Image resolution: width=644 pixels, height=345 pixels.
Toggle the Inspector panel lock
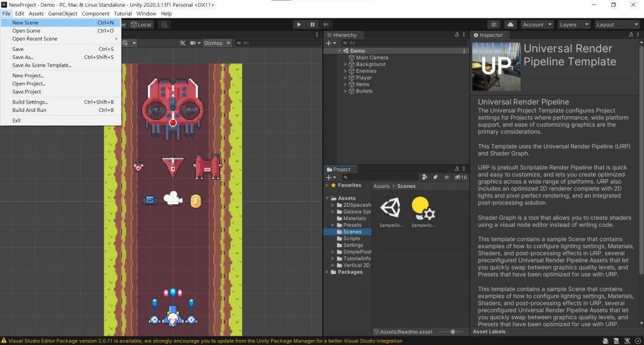pyautogui.click(x=630, y=35)
